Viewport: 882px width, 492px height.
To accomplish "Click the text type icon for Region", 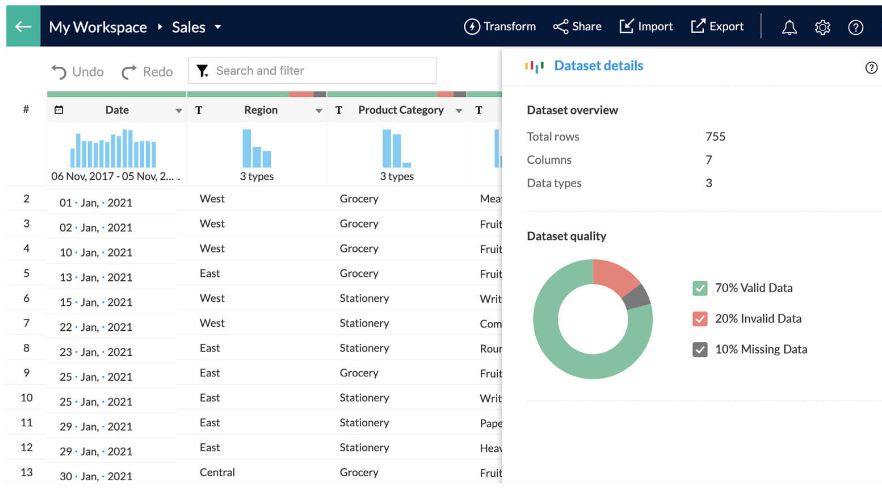I will [x=199, y=110].
